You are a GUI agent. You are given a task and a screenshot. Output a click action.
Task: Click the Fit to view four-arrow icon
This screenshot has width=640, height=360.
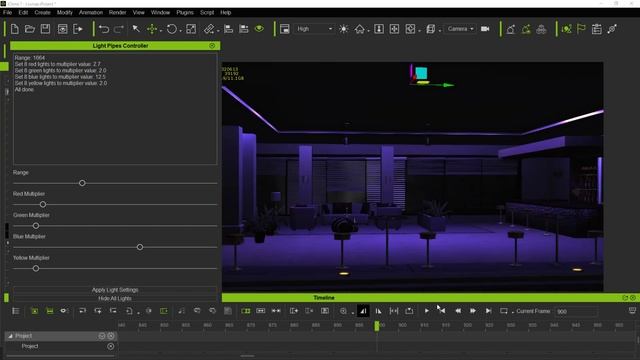point(394,29)
